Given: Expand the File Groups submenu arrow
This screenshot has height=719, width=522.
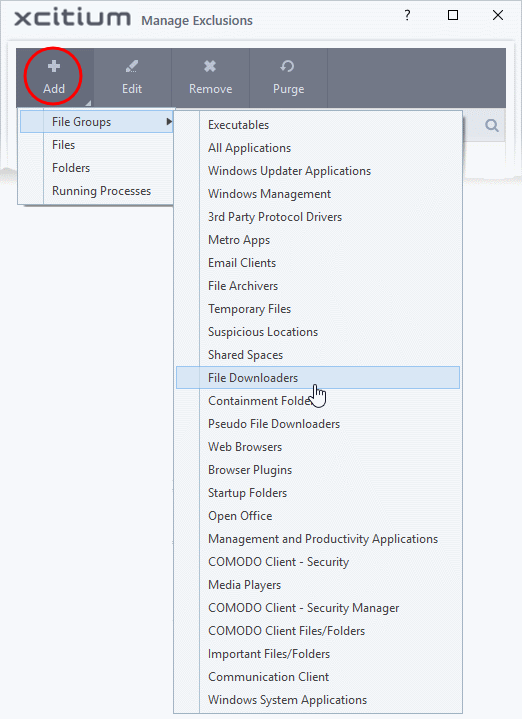Looking at the screenshot, I should tap(169, 122).
